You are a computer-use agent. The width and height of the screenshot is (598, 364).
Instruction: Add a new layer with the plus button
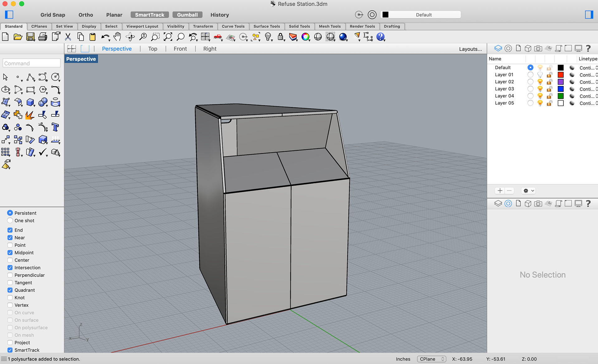pos(500,191)
